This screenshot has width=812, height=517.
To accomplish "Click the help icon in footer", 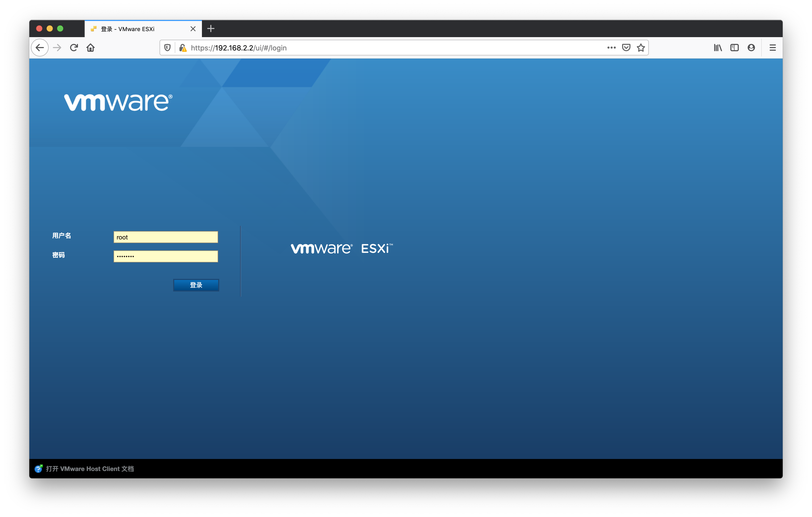I will point(38,468).
